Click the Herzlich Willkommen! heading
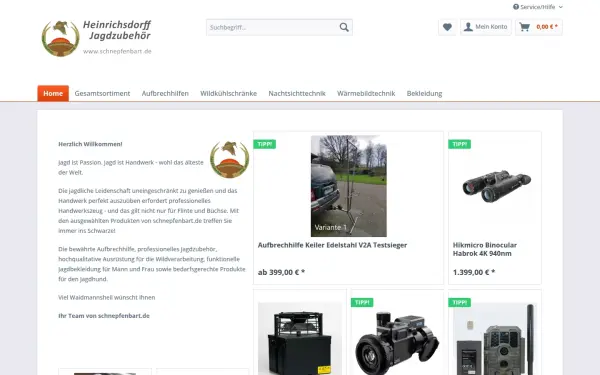The height and width of the screenshot is (375, 600). pos(90,144)
